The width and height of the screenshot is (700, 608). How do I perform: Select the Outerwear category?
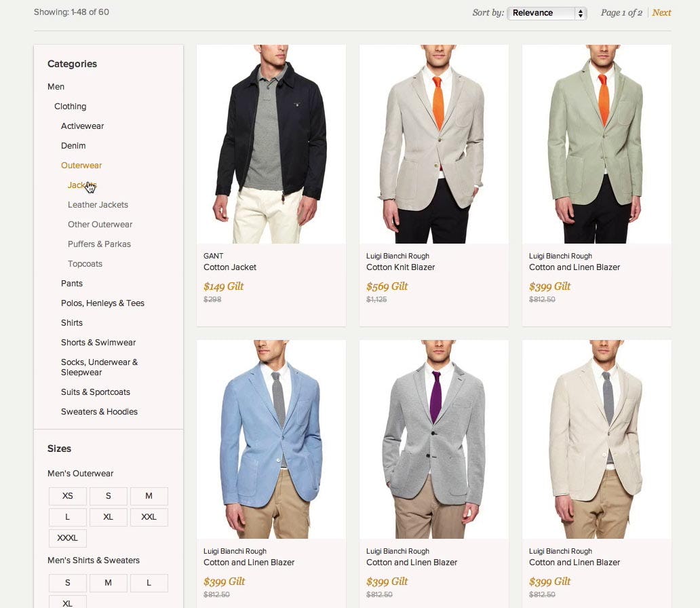(x=81, y=166)
